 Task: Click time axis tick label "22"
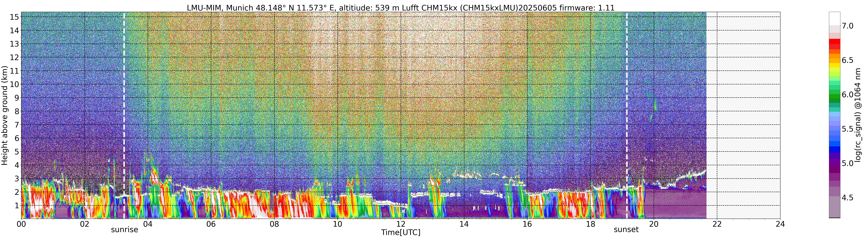click(x=717, y=224)
